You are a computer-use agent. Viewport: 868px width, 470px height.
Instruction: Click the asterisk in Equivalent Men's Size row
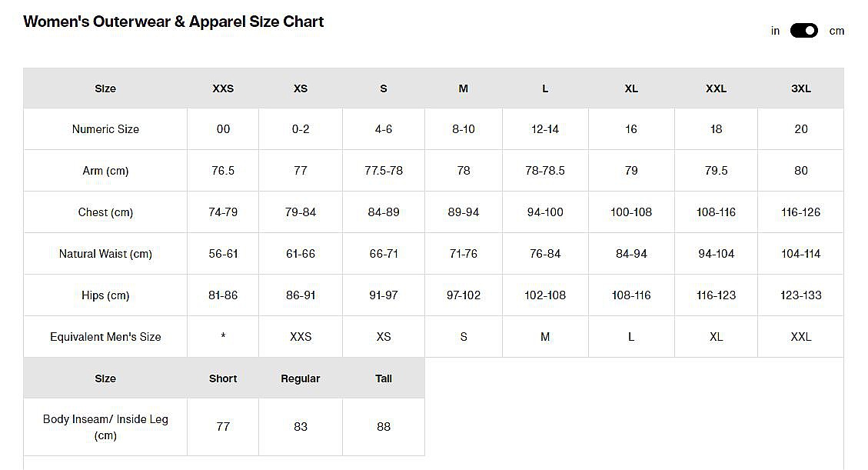tap(223, 337)
